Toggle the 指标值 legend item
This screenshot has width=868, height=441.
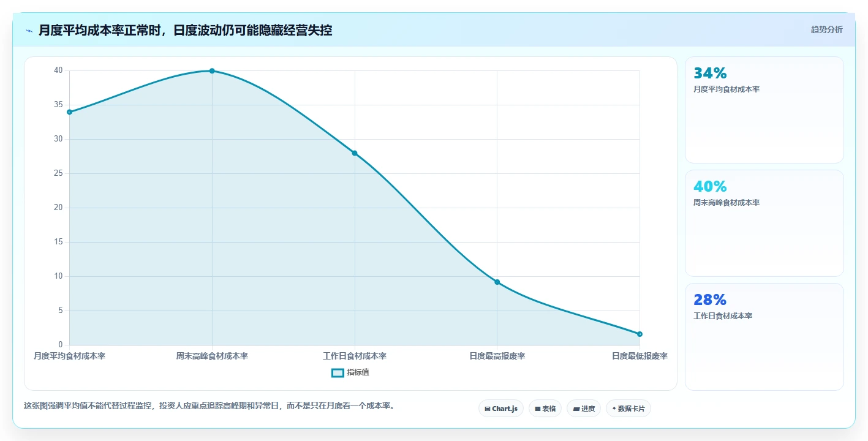tap(350, 372)
